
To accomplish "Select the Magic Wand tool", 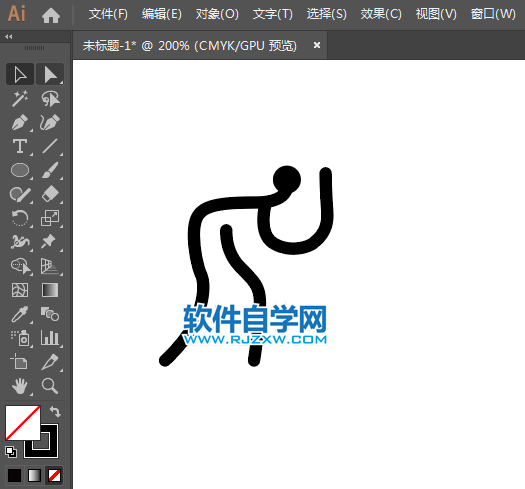I will [x=20, y=98].
